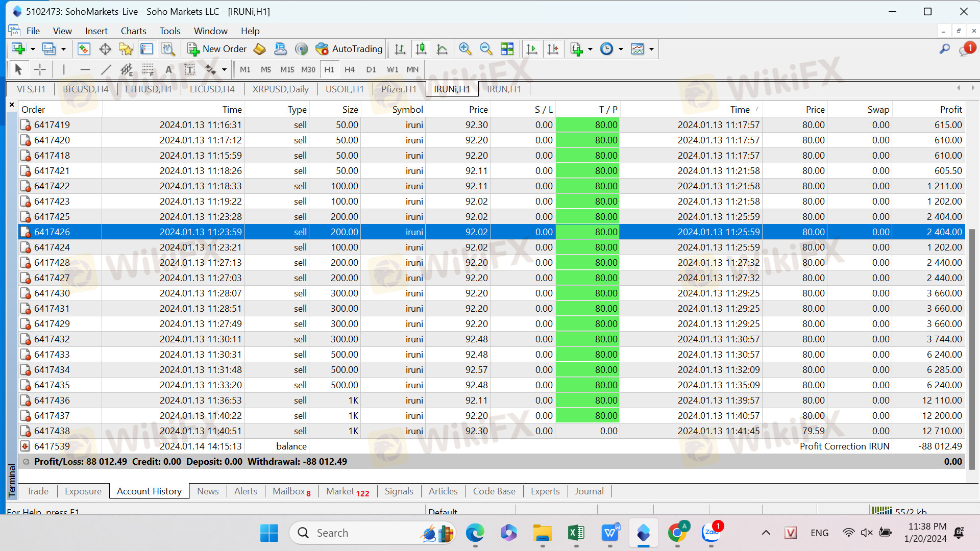980x551 pixels.
Task: Select the Draw Text label tool
Action: [189, 69]
